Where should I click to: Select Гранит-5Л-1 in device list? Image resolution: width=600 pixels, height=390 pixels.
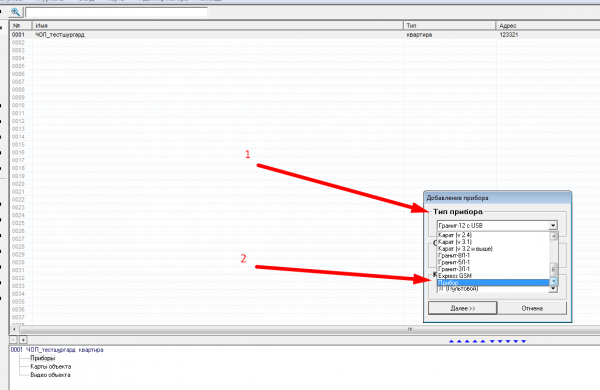tap(454, 262)
